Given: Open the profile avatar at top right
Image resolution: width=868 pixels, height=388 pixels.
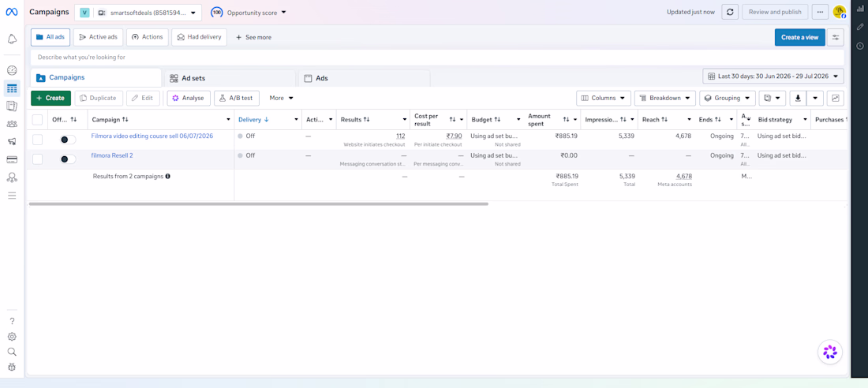Looking at the screenshot, I should point(840,12).
